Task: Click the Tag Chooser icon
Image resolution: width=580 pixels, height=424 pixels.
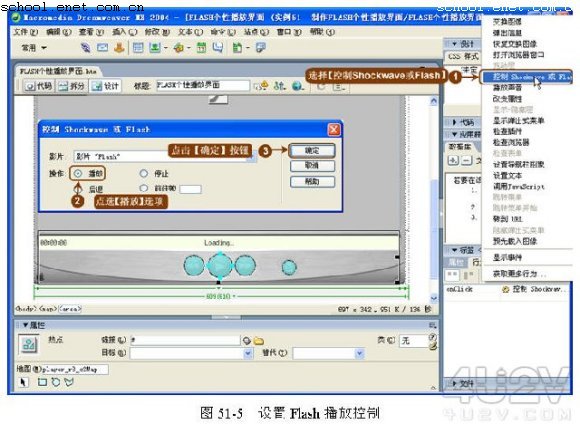Action: [261, 48]
